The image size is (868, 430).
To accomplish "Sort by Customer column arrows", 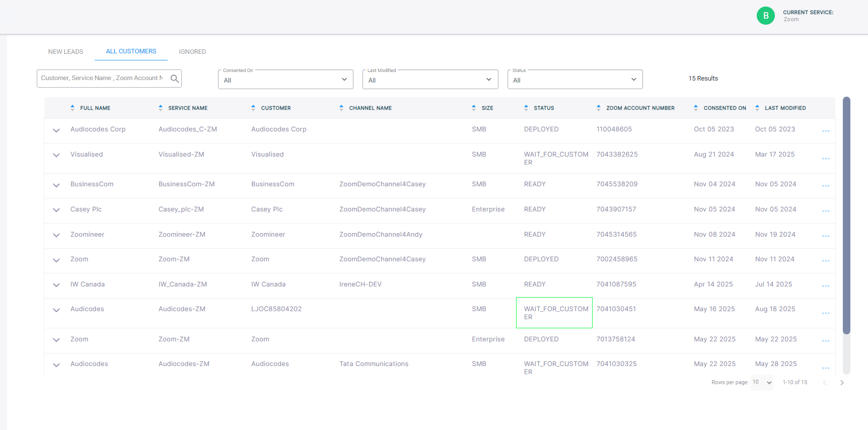I will [x=253, y=108].
